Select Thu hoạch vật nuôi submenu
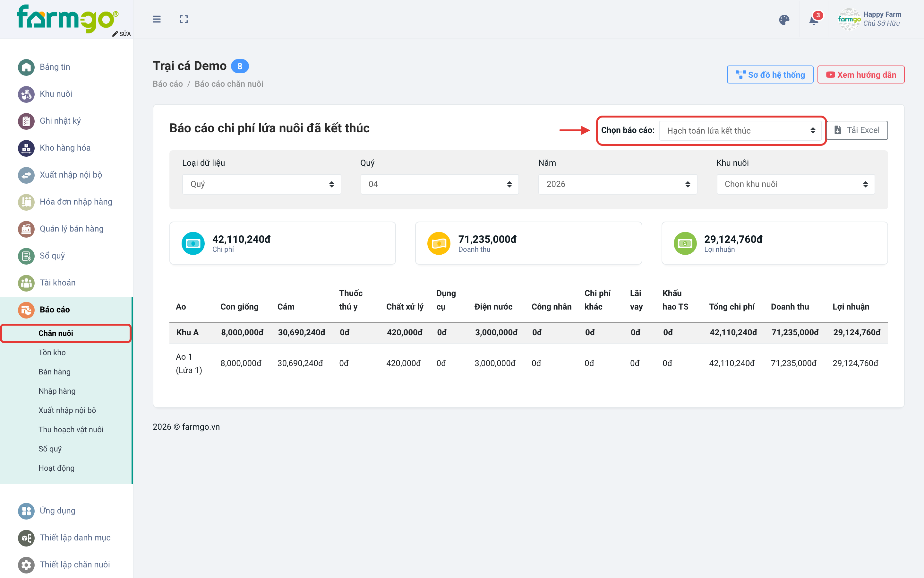The height and width of the screenshot is (578, 924). [71, 429]
